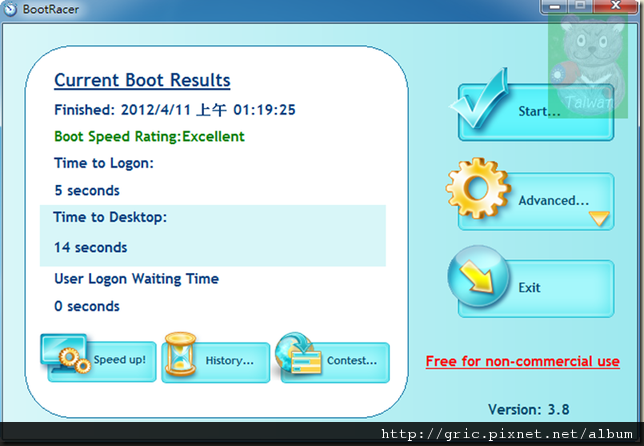Open the Free for non-commercial use link
This screenshot has width=644, height=446.
point(522,361)
